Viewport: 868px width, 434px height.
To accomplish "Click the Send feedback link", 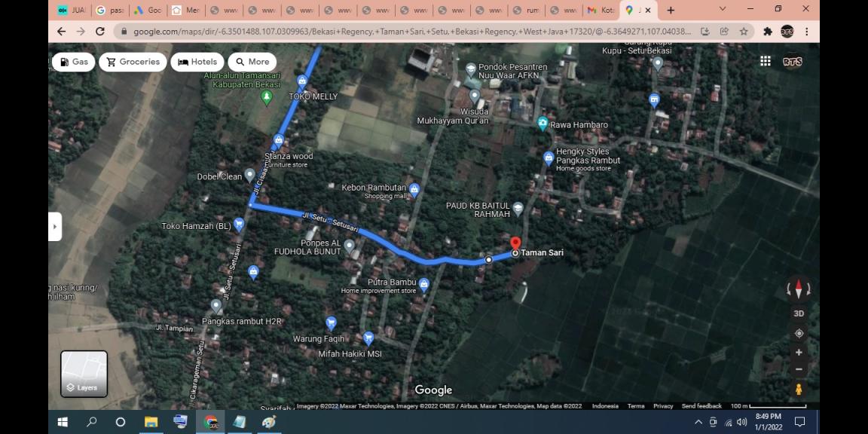I will tap(701, 406).
